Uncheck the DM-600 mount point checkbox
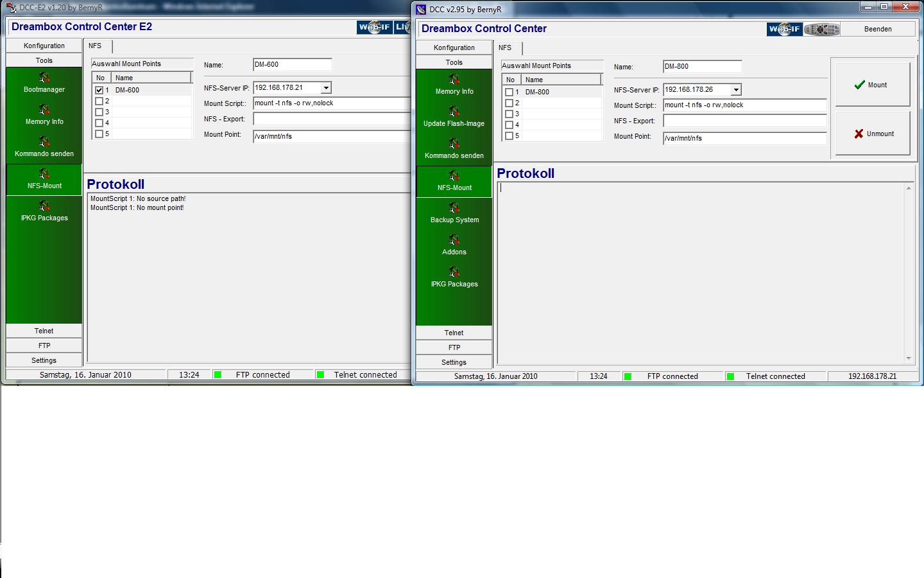 point(99,91)
